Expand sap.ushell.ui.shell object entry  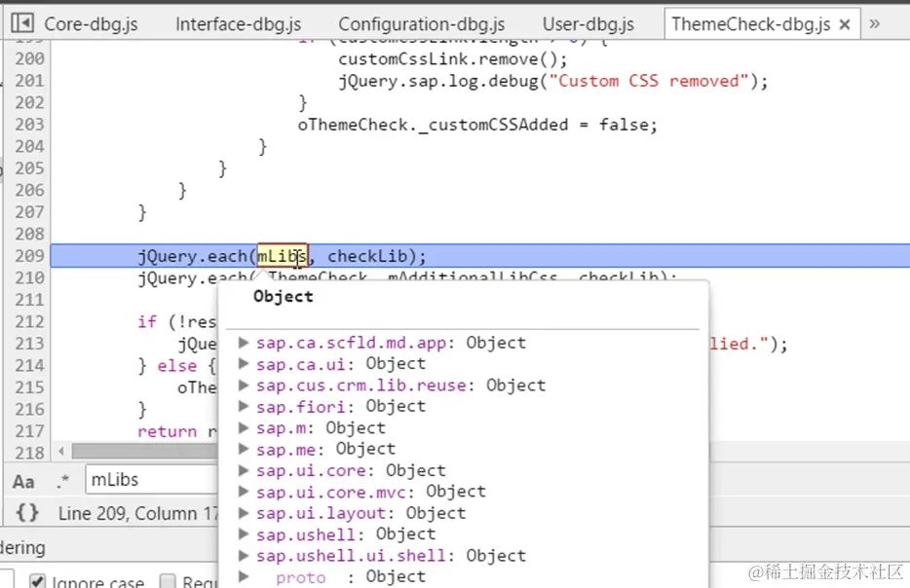[244, 556]
